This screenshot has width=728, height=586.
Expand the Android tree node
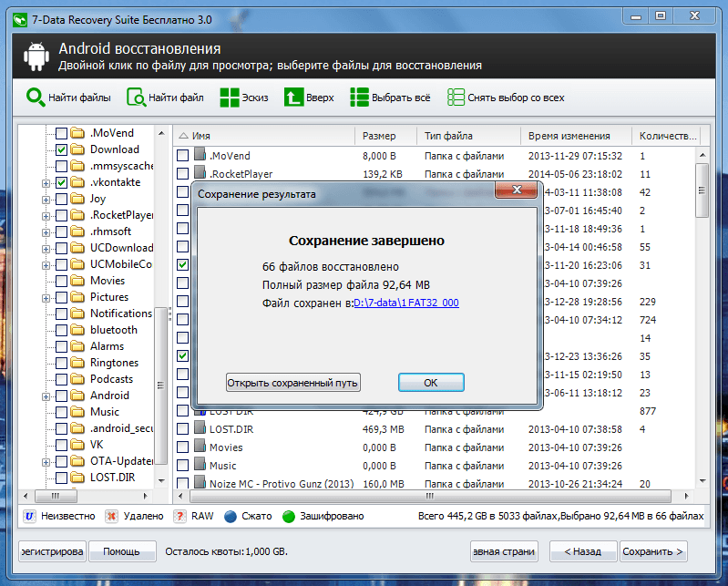pos(46,397)
